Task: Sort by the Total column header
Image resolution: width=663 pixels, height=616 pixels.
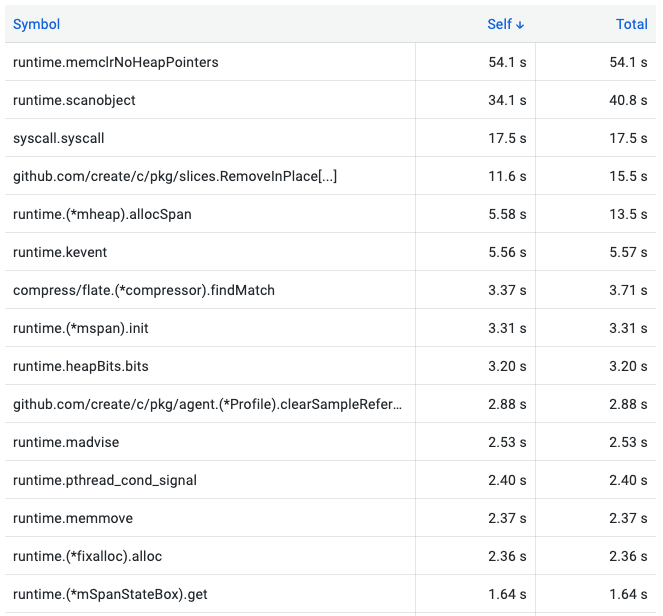Action: (631, 24)
